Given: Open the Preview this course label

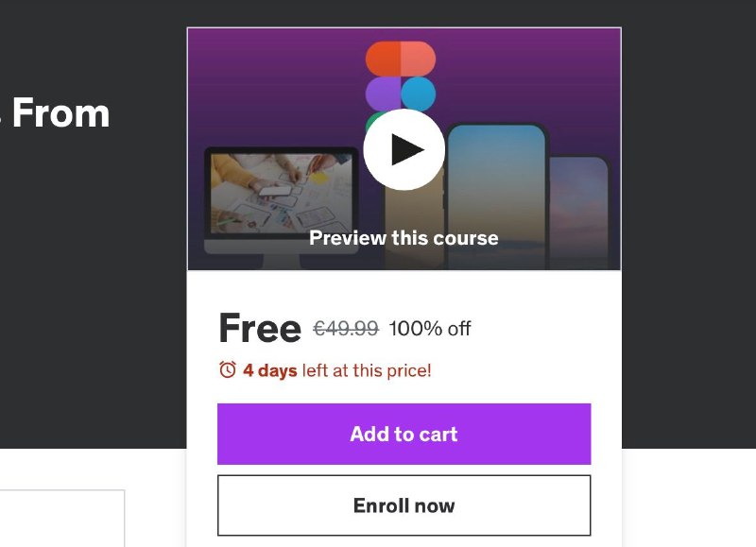Looking at the screenshot, I should pyautogui.click(x=404, y=237).
